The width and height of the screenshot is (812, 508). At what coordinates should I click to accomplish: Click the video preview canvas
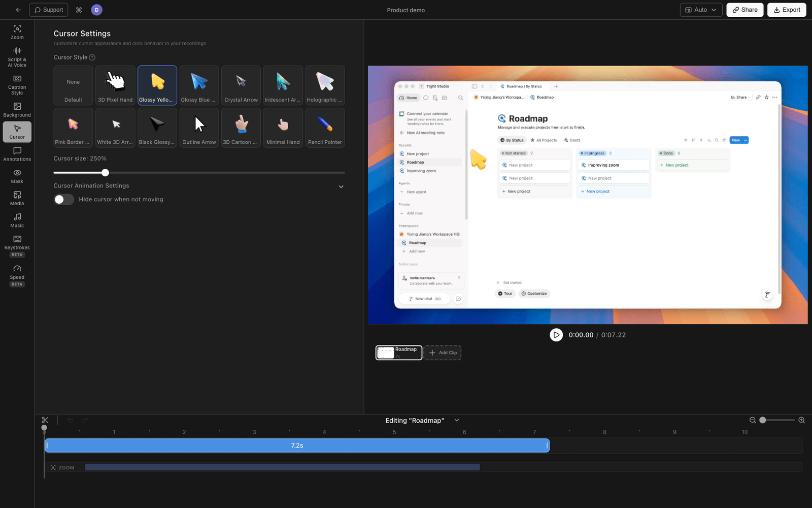(x=588, y=195)
